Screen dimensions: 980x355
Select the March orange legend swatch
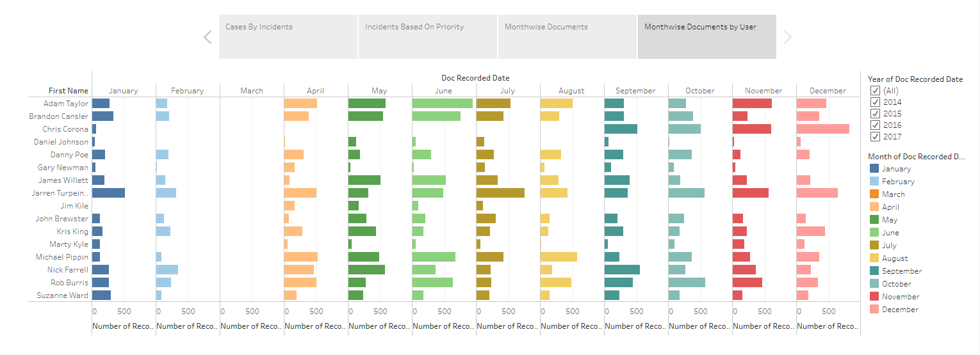coord(874,194)
